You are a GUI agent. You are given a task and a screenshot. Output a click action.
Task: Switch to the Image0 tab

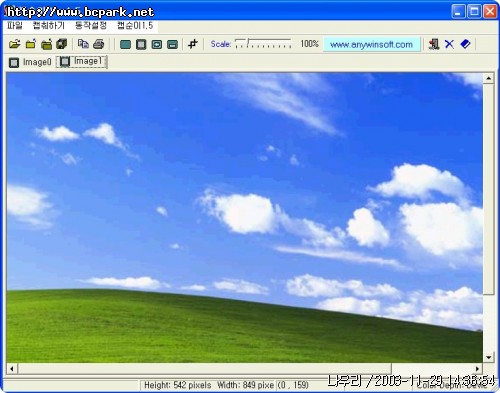31,62
